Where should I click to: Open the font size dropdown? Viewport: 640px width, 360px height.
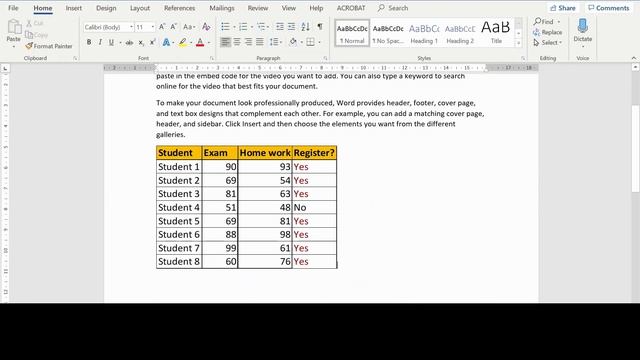[x=153, y=27]
